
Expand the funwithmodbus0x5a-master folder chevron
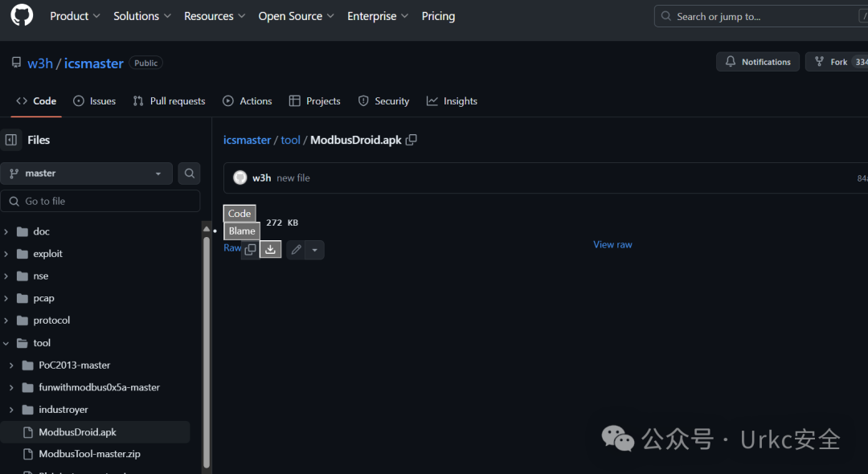pos(11,387)
